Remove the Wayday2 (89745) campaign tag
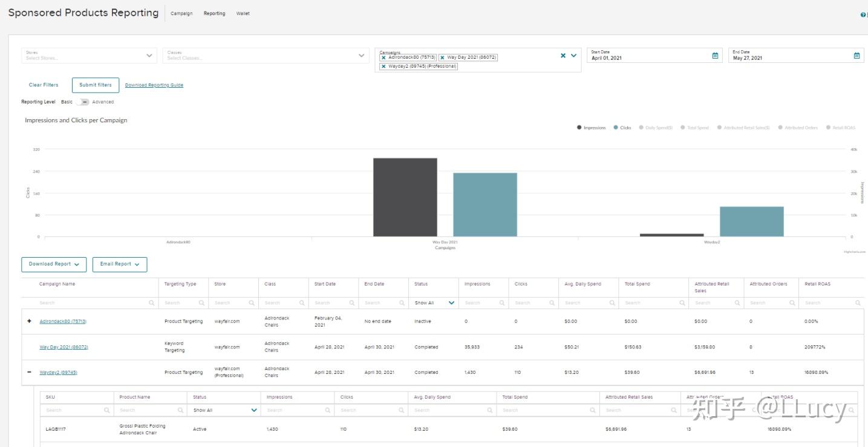Viewport: 868px width, 447px height. [383, 67]
